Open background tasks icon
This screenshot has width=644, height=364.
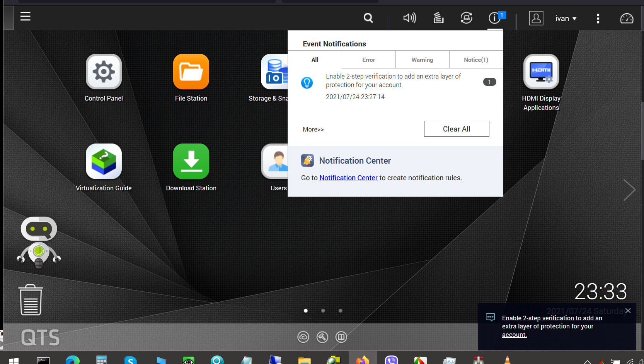(438, 18)
